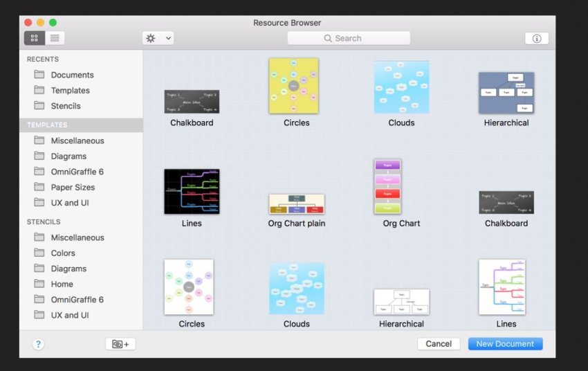Select the blue Hierarchical template thumbnail
The image size is (588, 371).
point(506,93)
